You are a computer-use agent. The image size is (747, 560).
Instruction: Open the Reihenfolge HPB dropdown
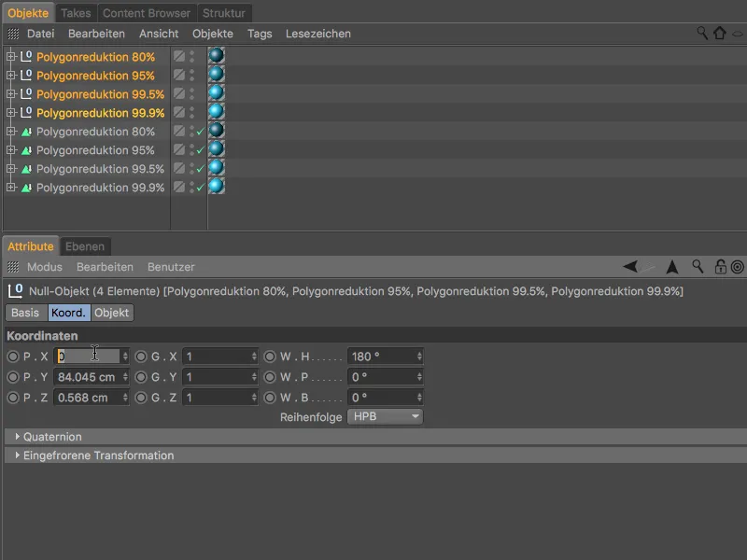pyautogui.click(x=385, y=416)
